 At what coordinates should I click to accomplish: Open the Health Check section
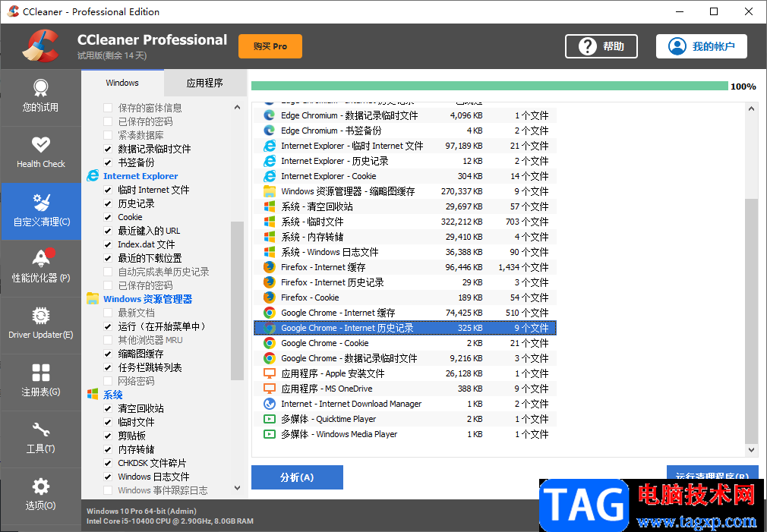[40, 155]
